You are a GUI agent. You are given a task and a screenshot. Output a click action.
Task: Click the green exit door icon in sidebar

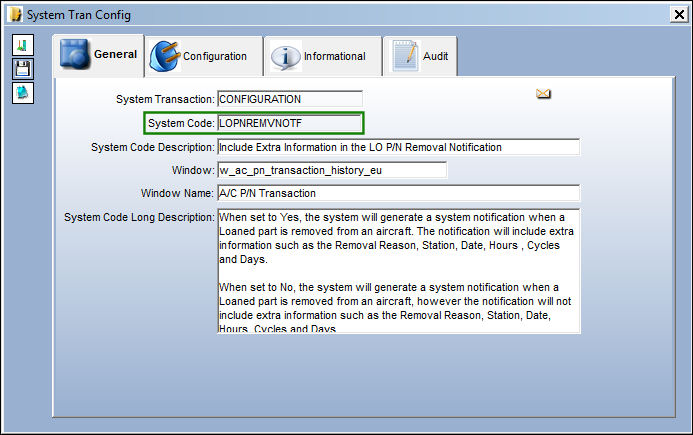pos(23,45)
